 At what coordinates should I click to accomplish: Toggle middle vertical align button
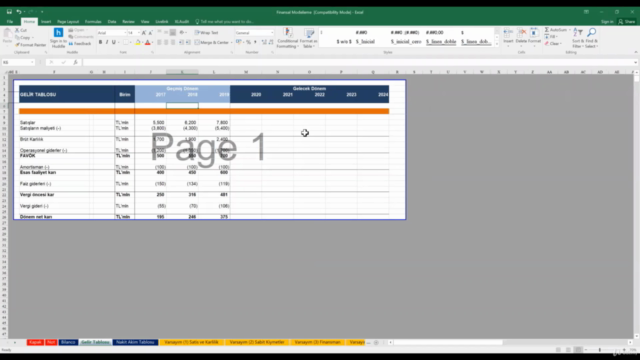tap(166, 33)
